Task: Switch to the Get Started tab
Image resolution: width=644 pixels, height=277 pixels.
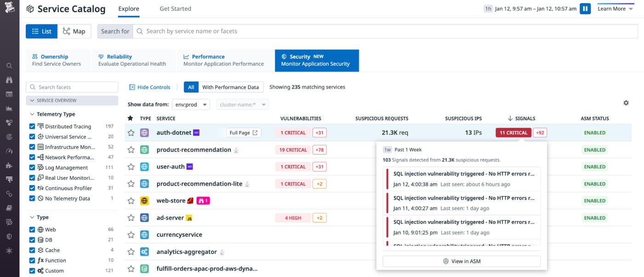Action: (175, 9)
